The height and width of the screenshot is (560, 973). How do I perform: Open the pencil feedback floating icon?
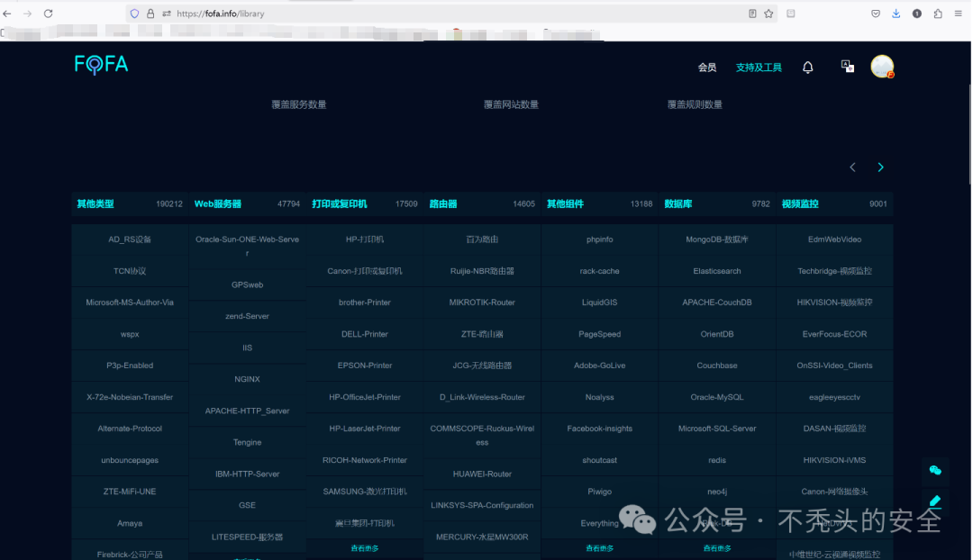pyautogui.click(x=935, y=501)
